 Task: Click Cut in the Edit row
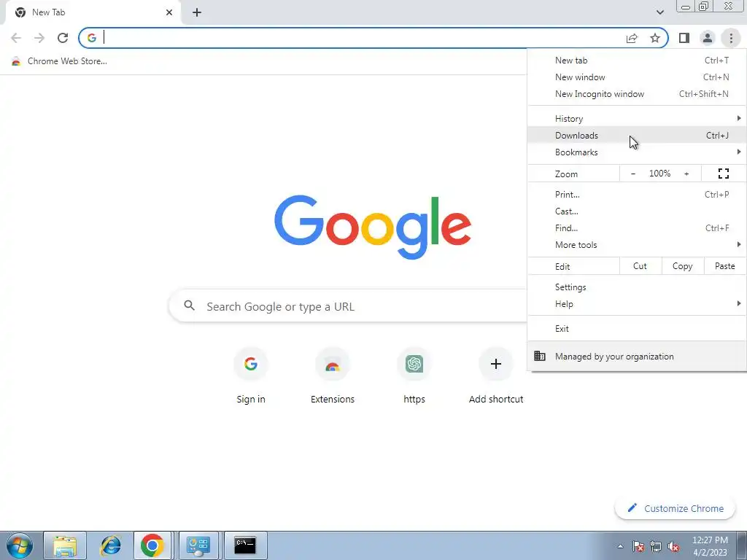tap(640, 266)
